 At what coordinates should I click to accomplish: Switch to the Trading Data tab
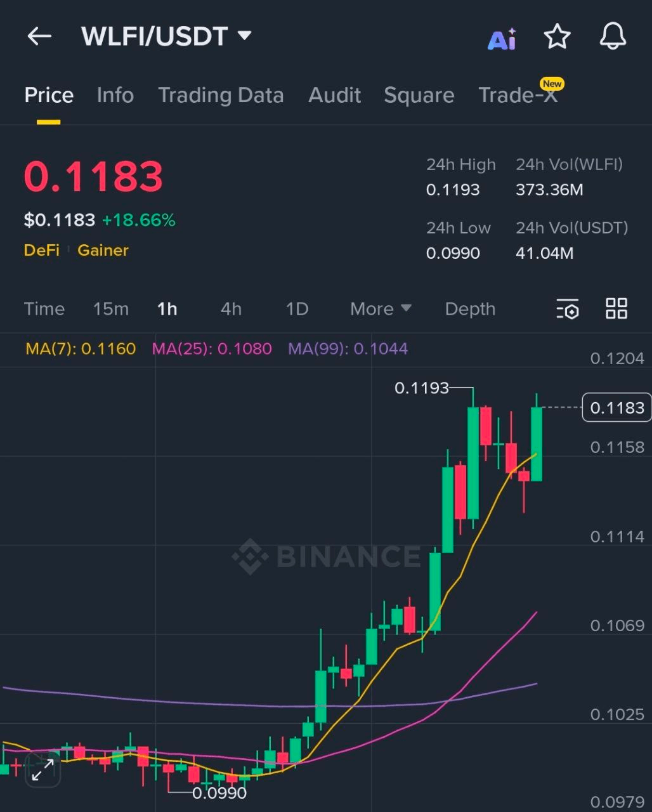(x=221, y=95)
